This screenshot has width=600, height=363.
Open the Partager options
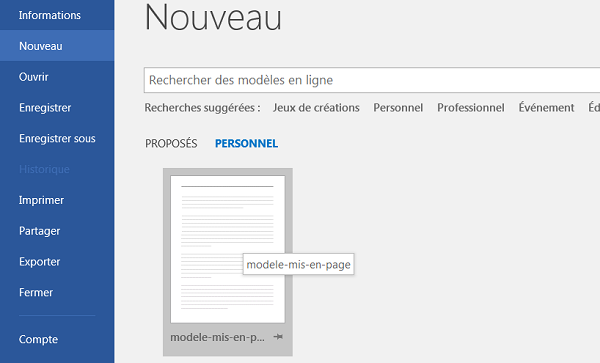[39, 231]
